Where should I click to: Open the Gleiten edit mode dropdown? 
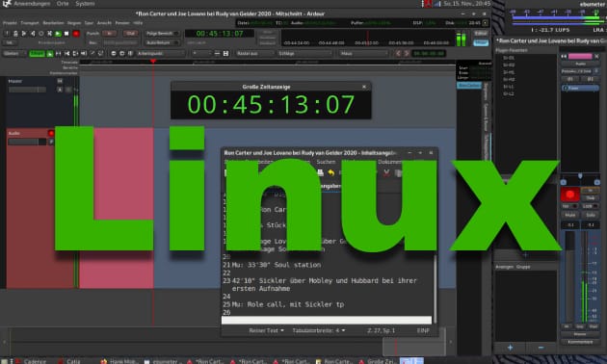(x=14, y=53)
